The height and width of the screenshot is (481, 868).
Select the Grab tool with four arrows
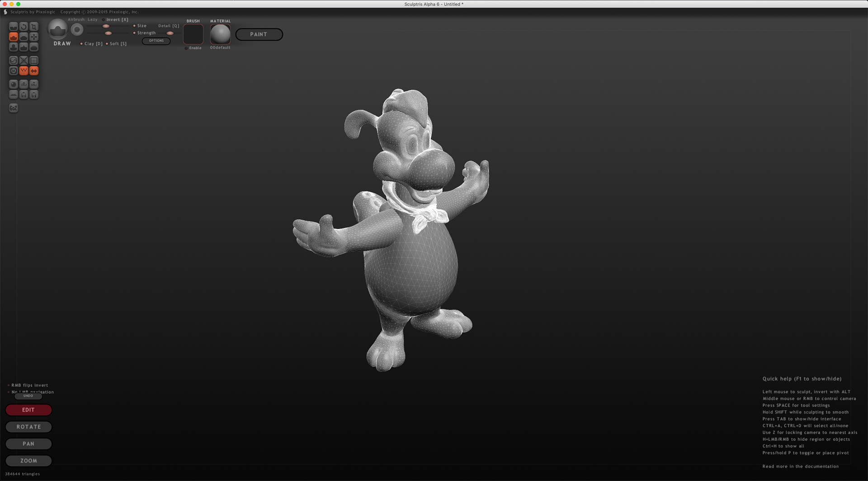pos(34,37)
